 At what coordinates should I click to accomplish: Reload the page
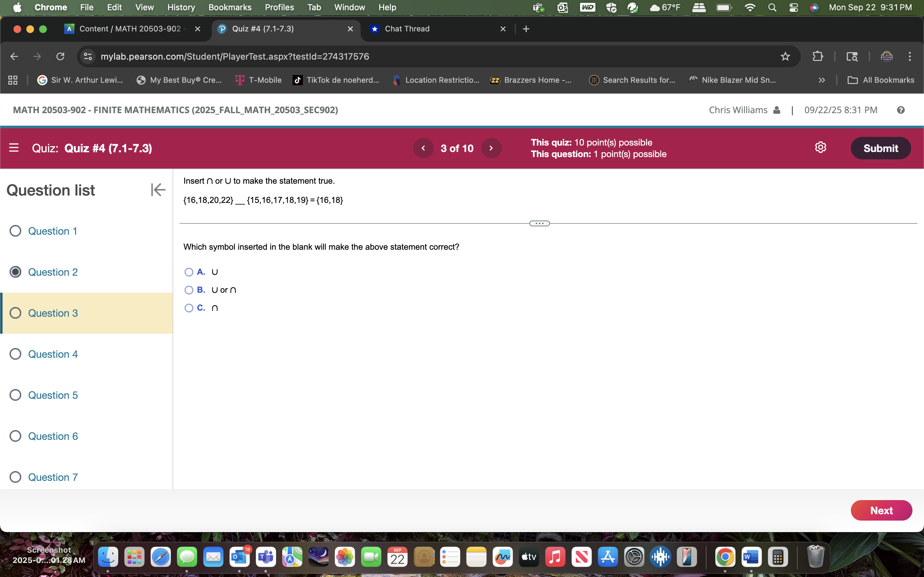60,56
